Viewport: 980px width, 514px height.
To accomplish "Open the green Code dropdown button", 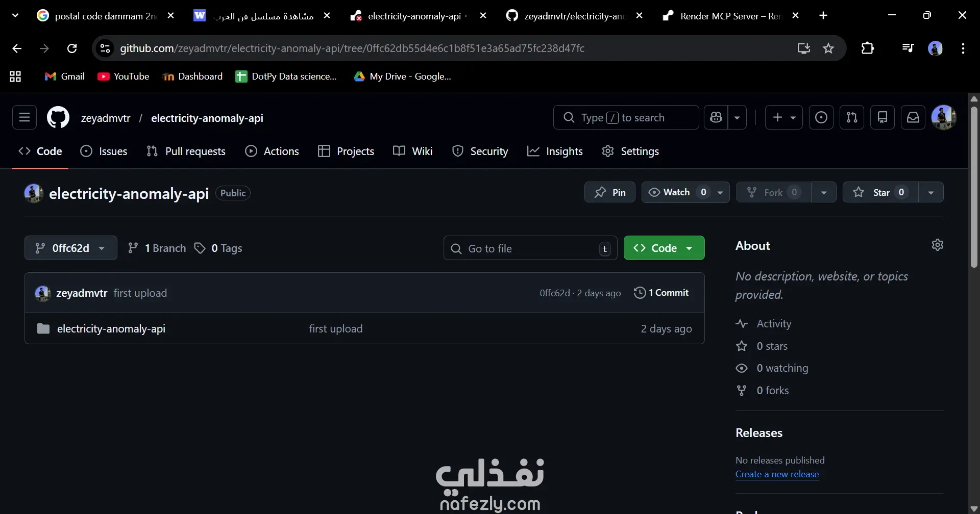I will tap(664, 248).
